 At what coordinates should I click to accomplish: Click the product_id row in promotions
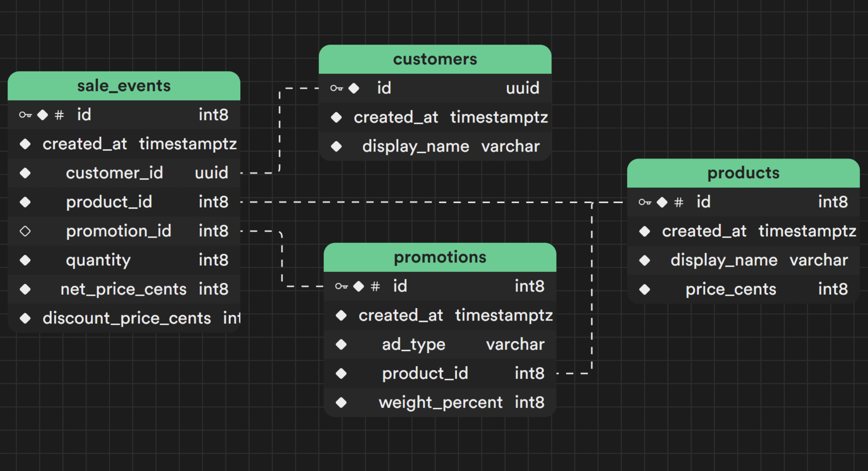pos(425,373)
